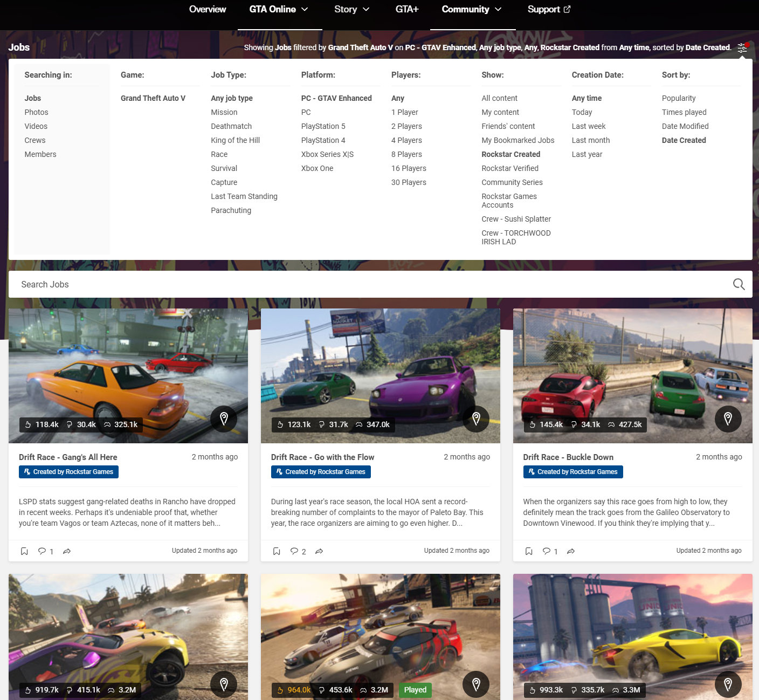759x700 pixels.
Task: Open Gang's All Here orange car thumbnail
Action: pos(128,376)
